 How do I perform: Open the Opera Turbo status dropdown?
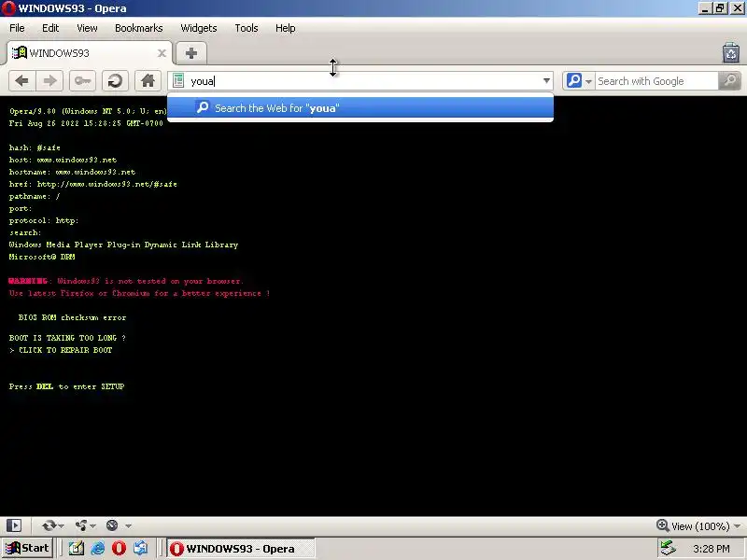pos(119,525)
